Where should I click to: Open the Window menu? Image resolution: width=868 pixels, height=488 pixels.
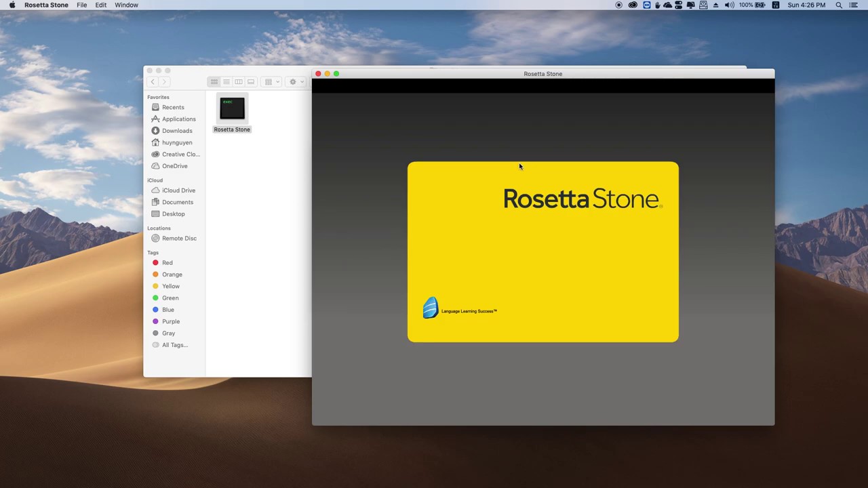126,5
